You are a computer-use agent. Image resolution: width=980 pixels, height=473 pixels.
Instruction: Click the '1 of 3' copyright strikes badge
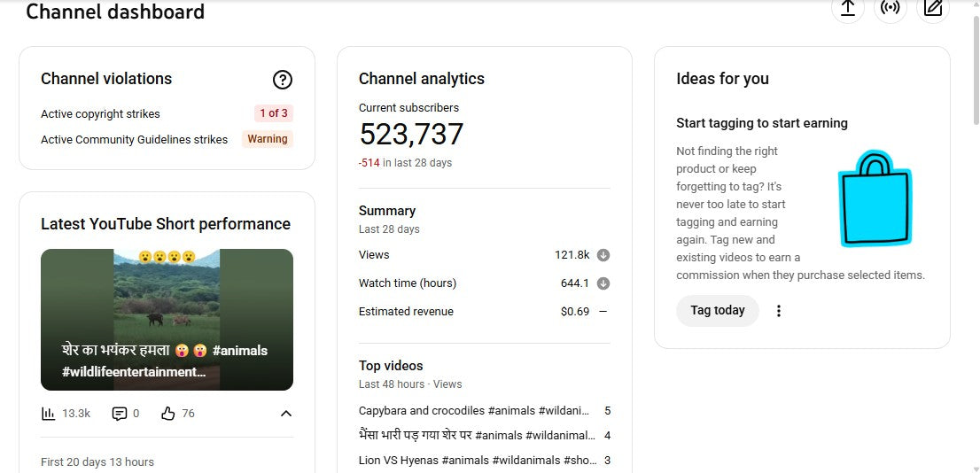[273, 113]
